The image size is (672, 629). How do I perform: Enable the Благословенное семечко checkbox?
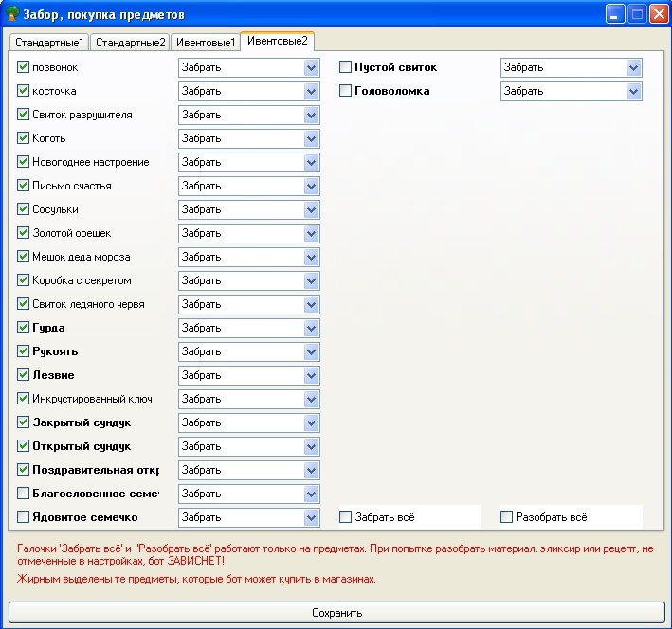(24, 494)
